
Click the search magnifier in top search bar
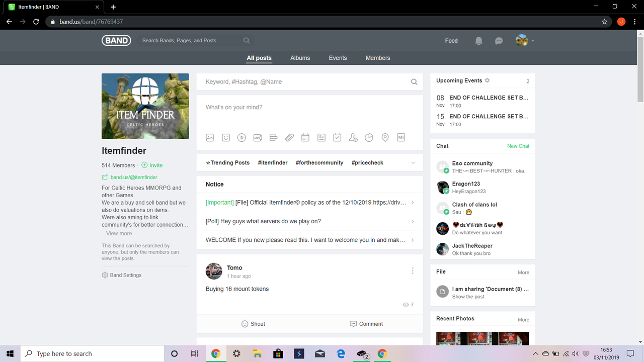pyautogui.click(x=247, y=41)
